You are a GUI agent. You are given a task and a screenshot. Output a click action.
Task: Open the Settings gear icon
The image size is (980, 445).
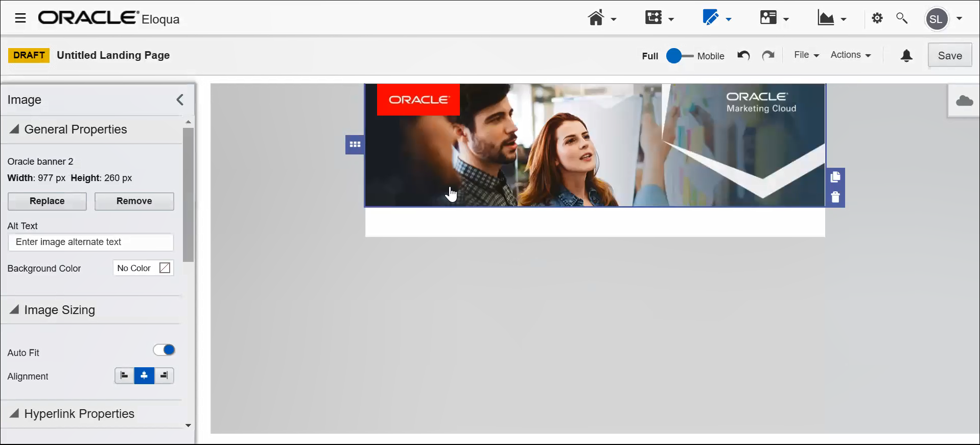pos(877,18)
